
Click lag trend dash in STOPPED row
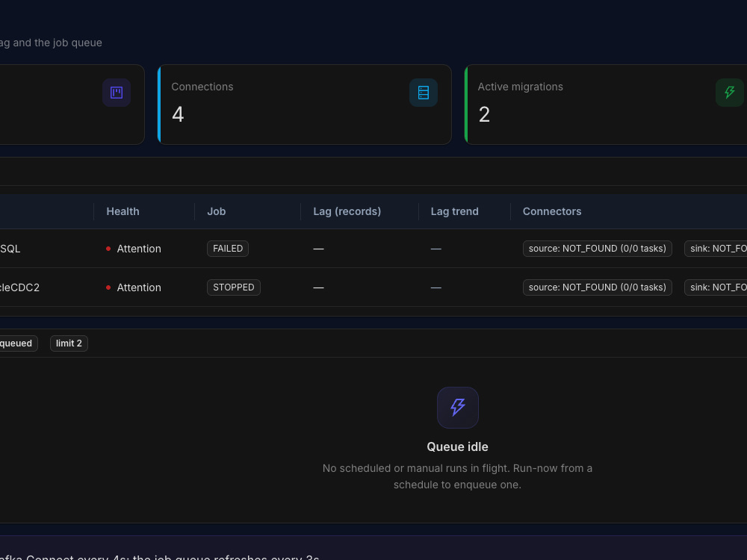coord(436,287)
